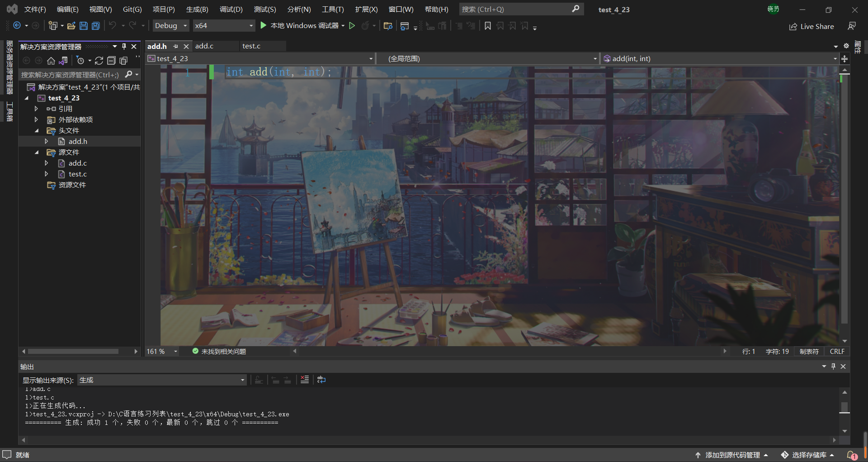
Task: Click the feedback person icon at top right
Action: point(852,26)
